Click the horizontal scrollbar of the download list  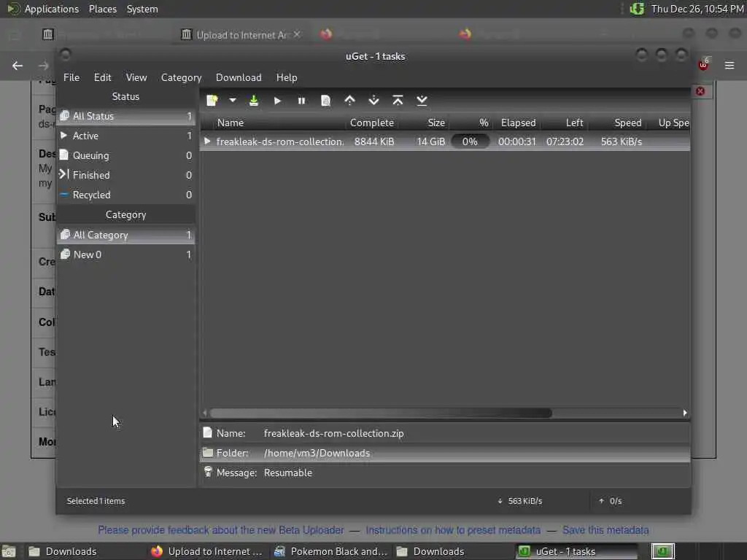(x=381, y=413)
